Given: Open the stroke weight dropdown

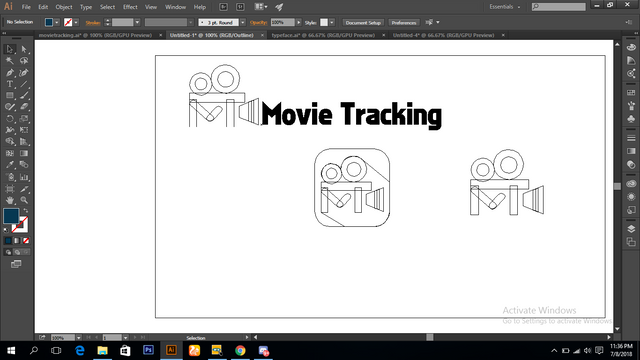Looking at the screenshot, I should [x=137, y=22].
